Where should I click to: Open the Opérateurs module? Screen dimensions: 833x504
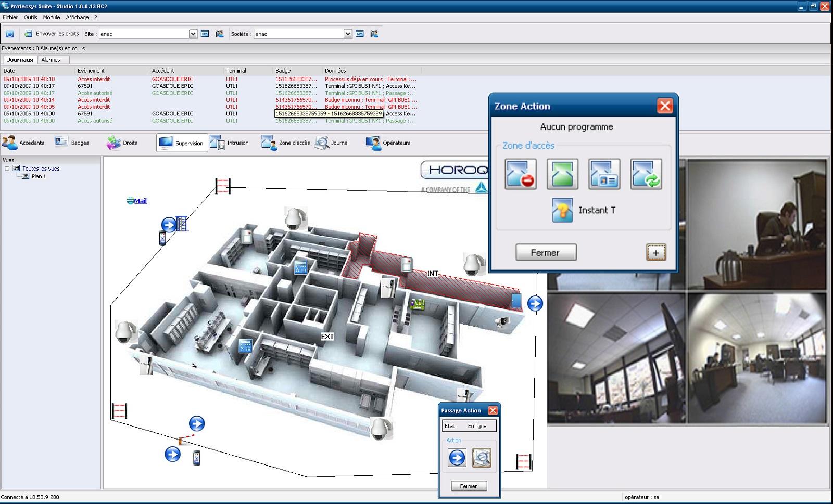(x=388, y=143)
